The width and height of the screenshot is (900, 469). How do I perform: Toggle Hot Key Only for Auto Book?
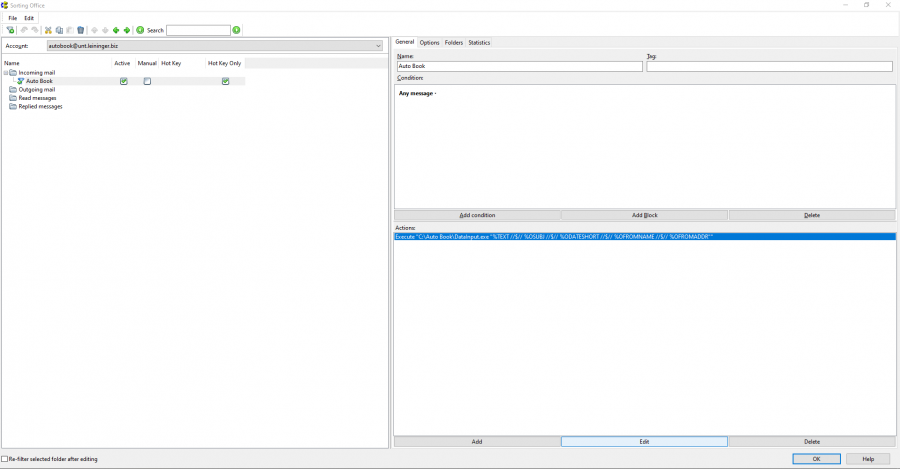point(225,81)
